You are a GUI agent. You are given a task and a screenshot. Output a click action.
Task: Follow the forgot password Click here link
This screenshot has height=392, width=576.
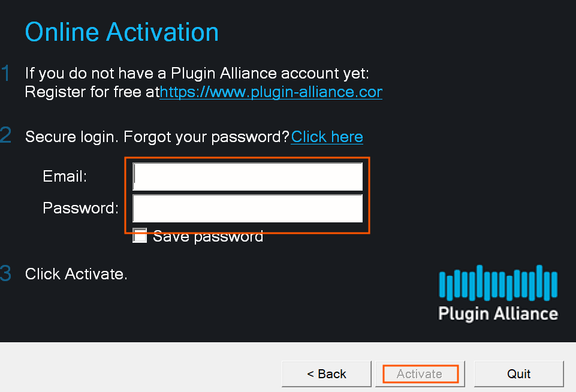pos(327,137)
